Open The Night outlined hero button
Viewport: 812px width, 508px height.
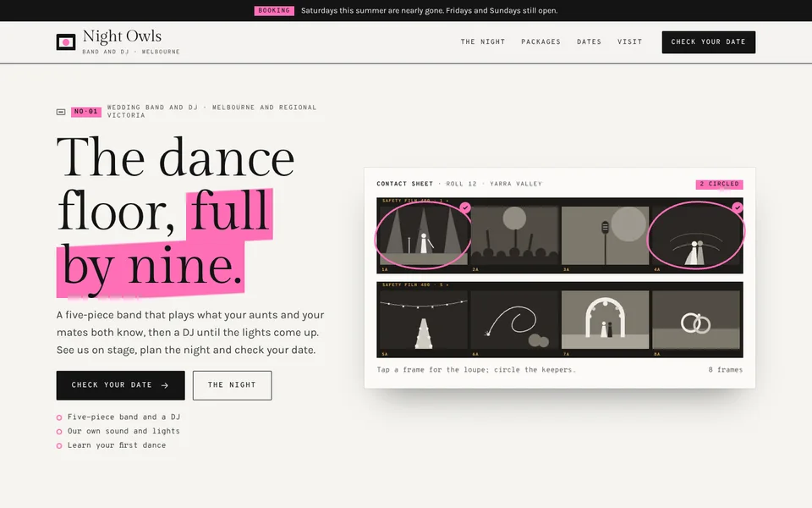[x=232, y=385]
